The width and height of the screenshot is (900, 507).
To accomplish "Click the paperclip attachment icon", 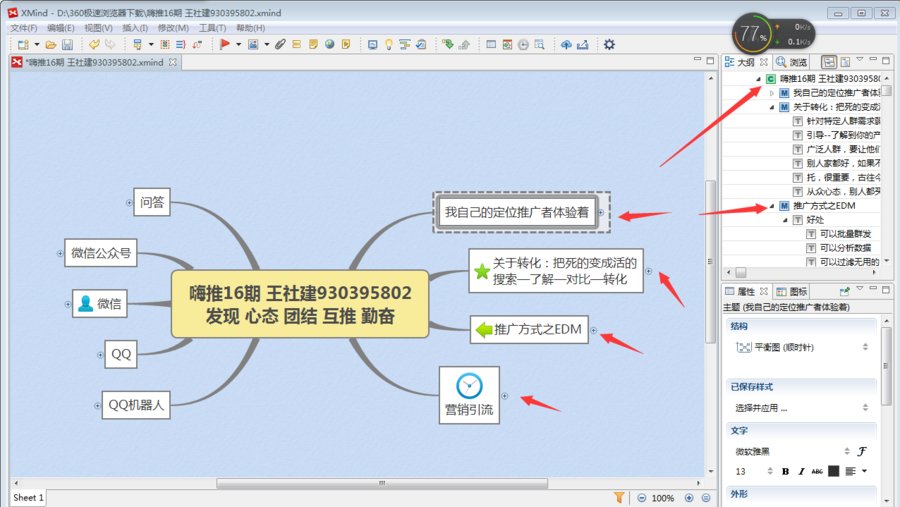I will (x=280, y=44).
